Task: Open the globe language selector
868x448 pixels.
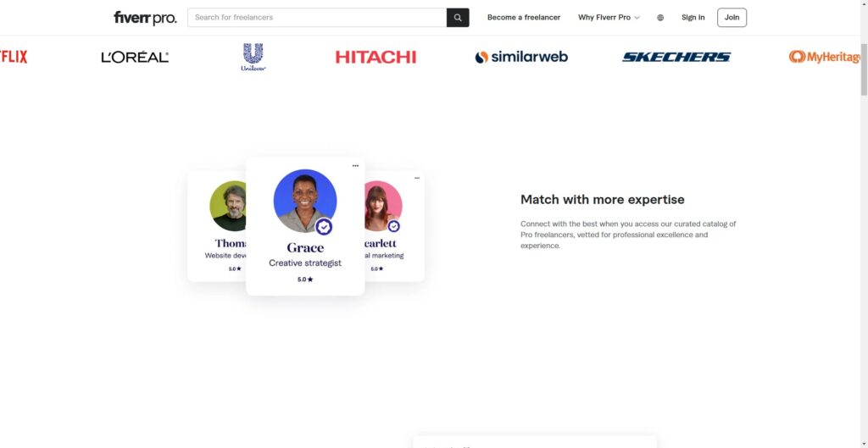Action: (660, 18)
